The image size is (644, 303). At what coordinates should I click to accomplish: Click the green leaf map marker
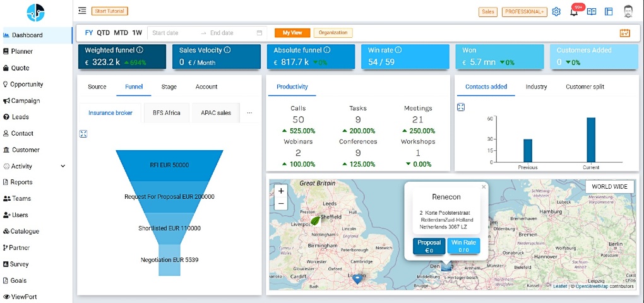coord(316,220)
